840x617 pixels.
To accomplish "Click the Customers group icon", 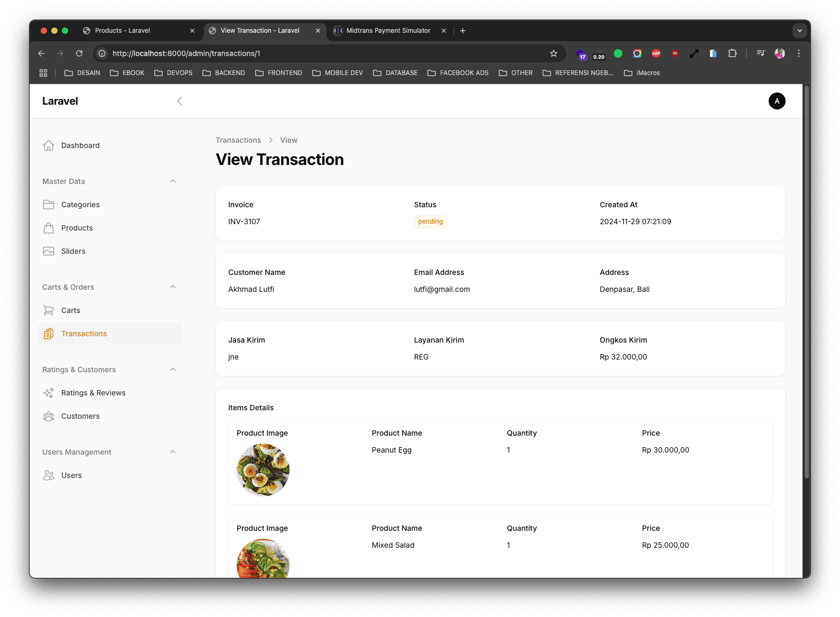I will (x=49, y=416).
